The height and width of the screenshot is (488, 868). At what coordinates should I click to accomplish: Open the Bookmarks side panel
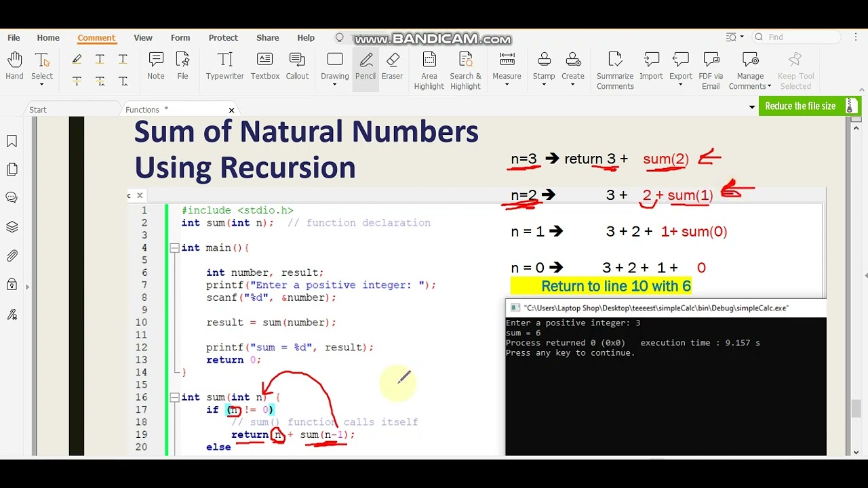pyautogui.click(x=12, y=141)
